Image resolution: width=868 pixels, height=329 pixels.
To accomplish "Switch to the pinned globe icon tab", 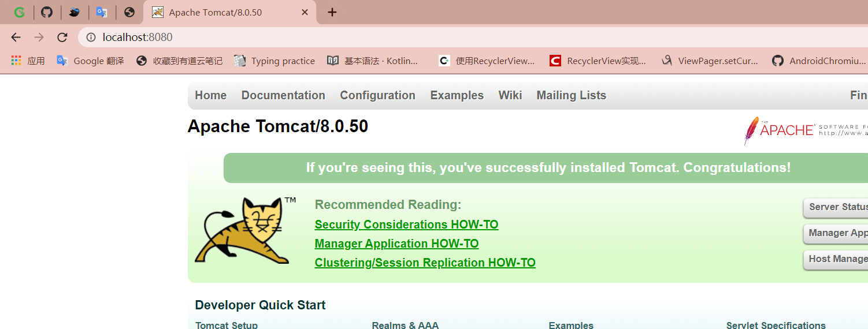I will point(129,12).
